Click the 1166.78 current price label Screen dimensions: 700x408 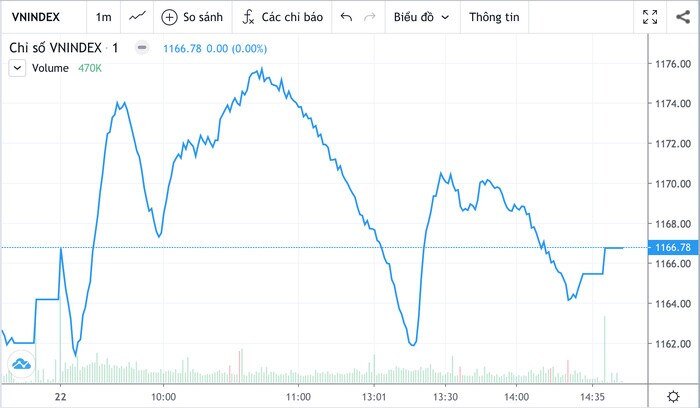(673, 247)
